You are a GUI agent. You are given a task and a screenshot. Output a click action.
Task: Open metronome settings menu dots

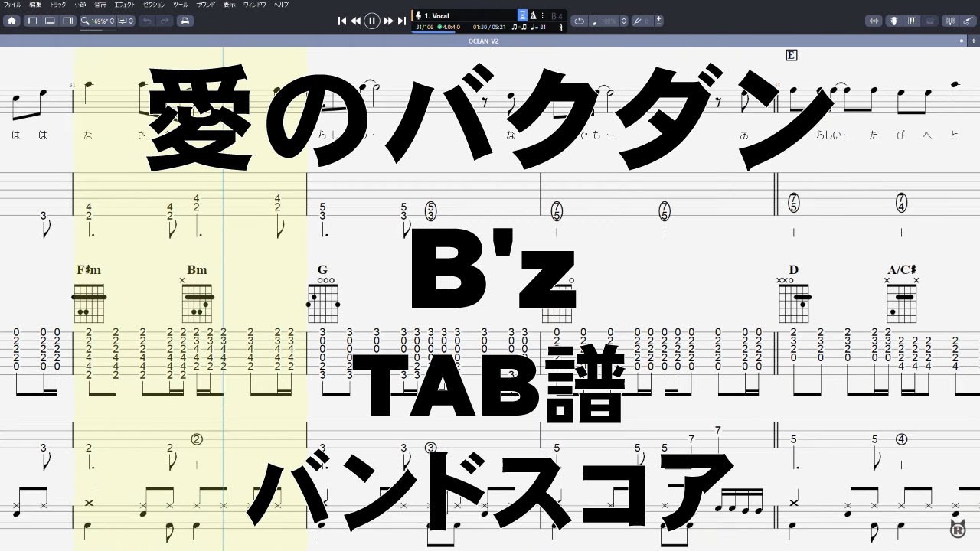tap(543, 15)
